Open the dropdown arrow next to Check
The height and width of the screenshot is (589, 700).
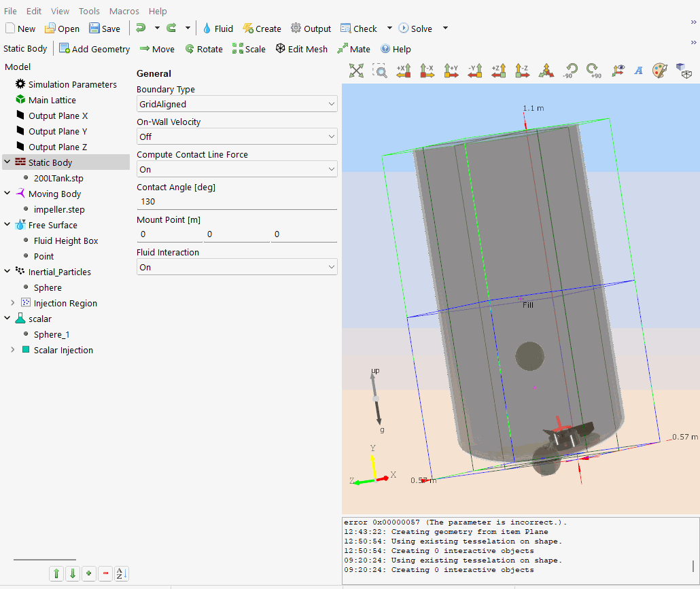tap(389, 28)
